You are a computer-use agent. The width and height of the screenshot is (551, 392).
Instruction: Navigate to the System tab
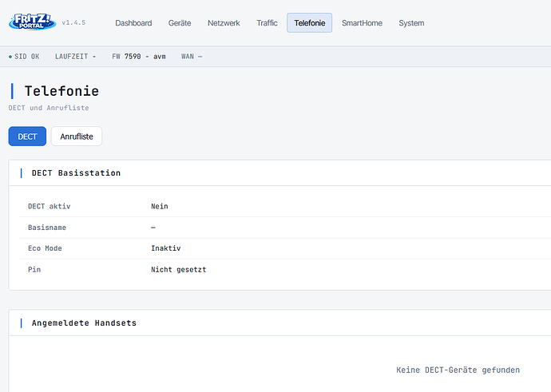click(x=411, y=23)
